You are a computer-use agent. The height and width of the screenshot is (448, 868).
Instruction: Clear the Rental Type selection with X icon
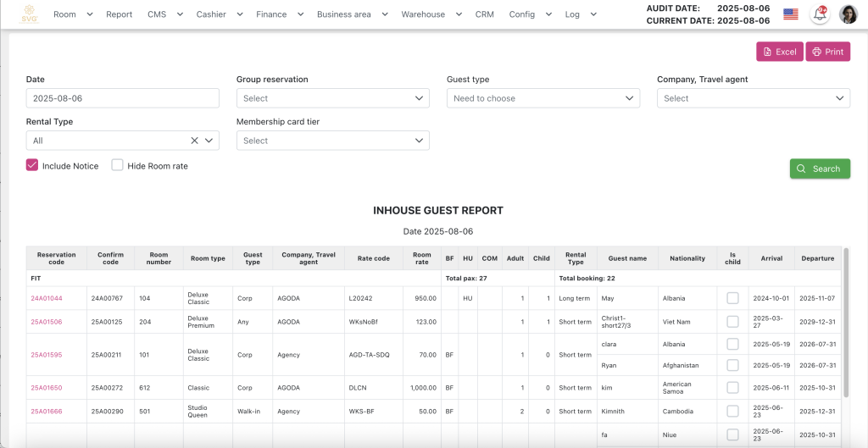pyautogui.click(x=194, y=141)
